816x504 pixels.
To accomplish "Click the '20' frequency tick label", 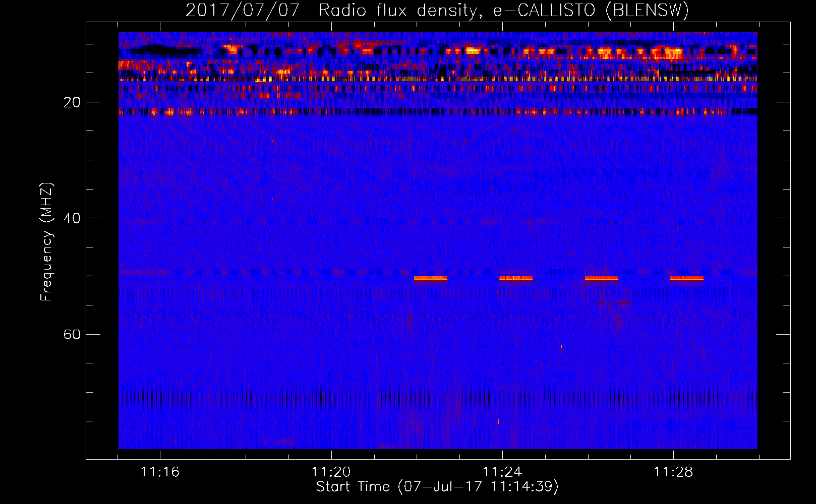I will (x=72, y=102).
